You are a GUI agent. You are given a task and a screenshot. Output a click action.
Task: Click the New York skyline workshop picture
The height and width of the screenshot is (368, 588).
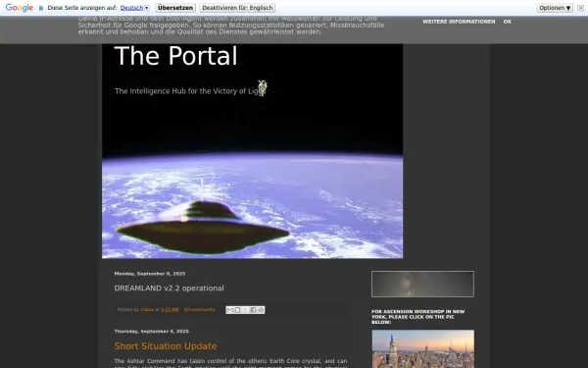pos(423,348)
